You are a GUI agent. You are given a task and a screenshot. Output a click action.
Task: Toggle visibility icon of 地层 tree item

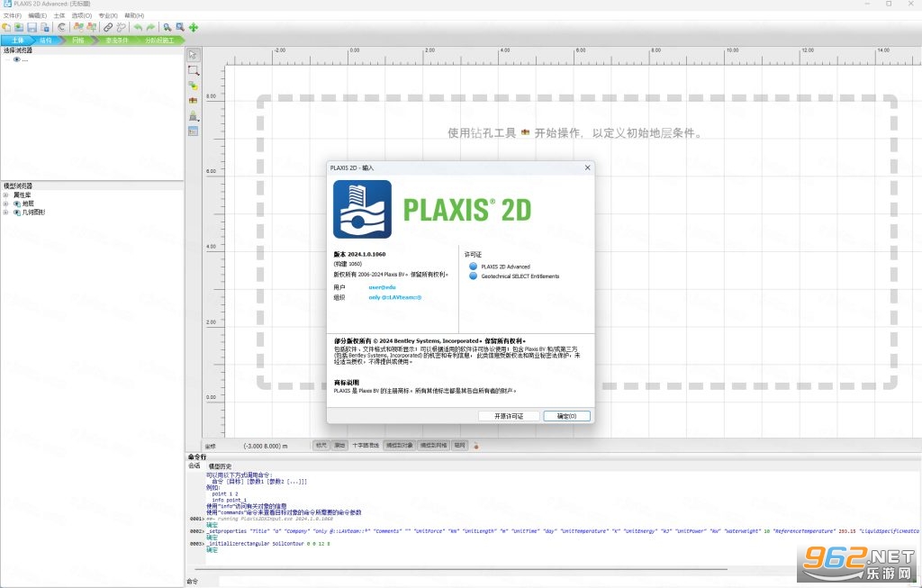pos(17,204)
